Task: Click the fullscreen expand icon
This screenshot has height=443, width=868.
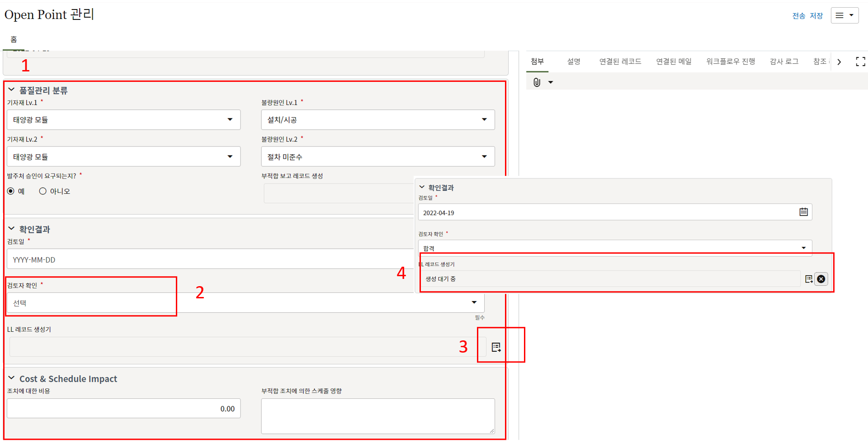Action: pos(860,62)
